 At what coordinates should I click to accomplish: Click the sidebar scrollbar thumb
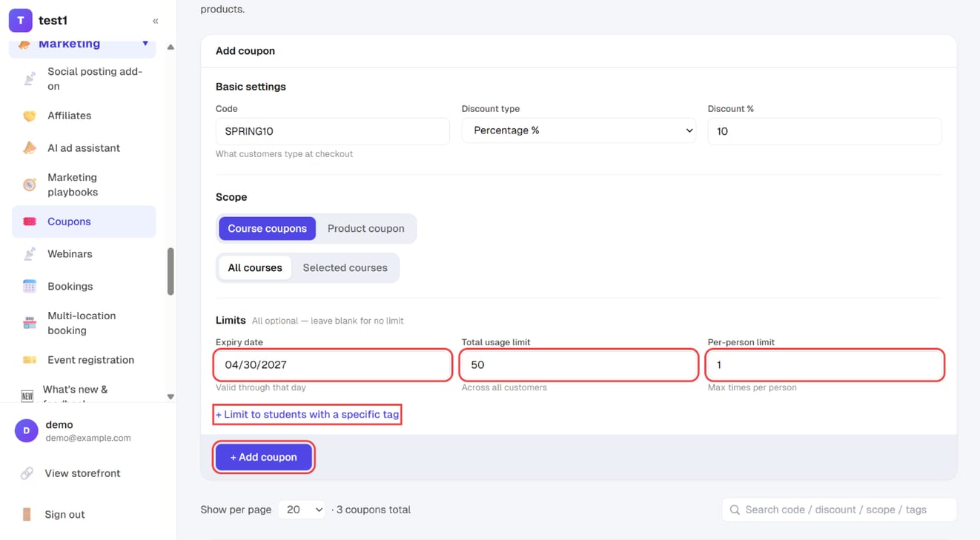[x=170, y=271]
